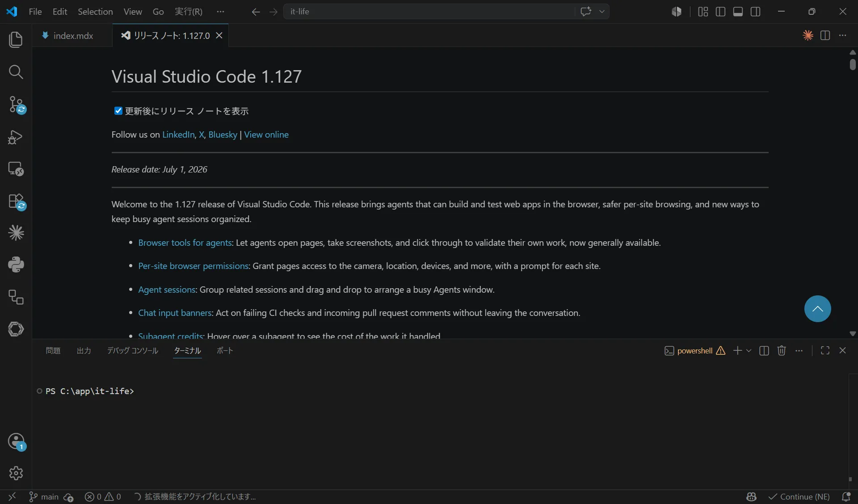The height and width of the screenshot is (504, 858).
Task: Switch to the デバッグ コンソール panel tab
Action: click(133, 351)
